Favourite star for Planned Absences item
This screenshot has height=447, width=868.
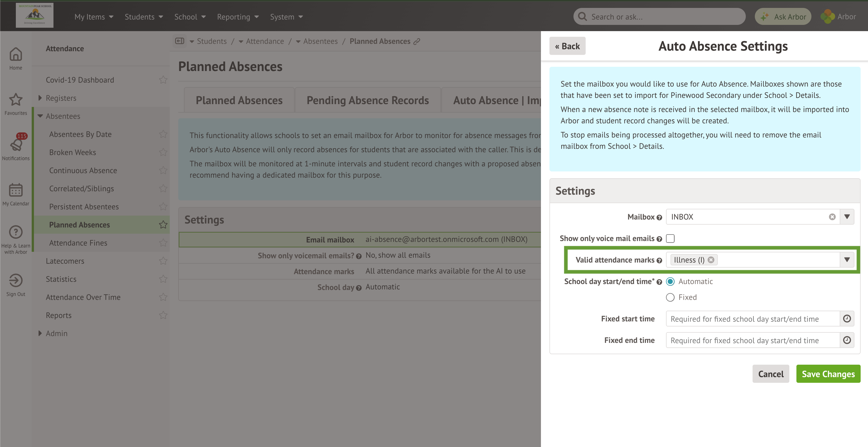pos(163,225)
